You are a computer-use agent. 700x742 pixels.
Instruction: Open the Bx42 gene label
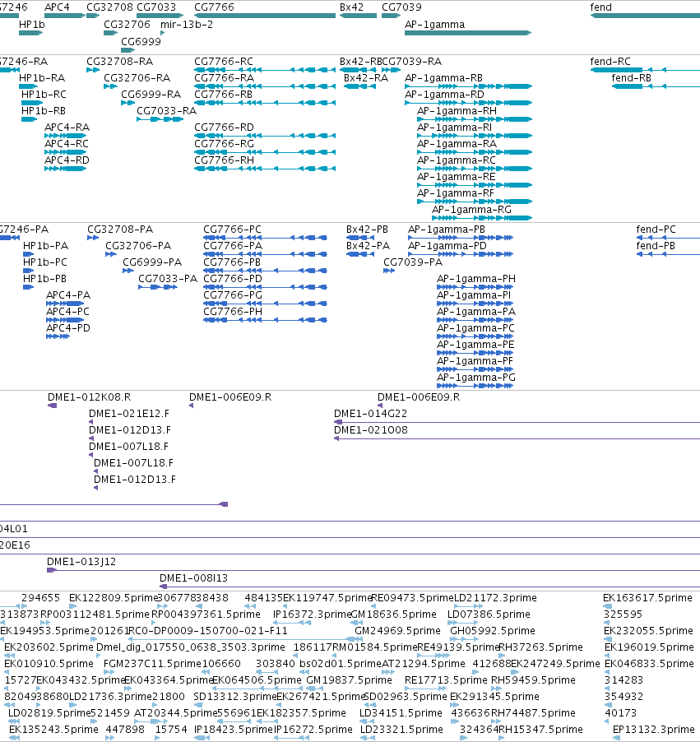(352, 7)
